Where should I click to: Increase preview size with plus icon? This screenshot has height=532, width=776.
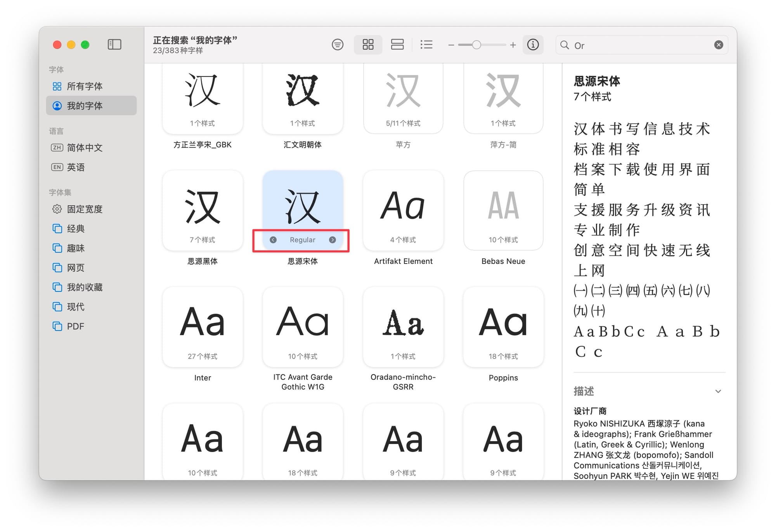click(513, 45)
